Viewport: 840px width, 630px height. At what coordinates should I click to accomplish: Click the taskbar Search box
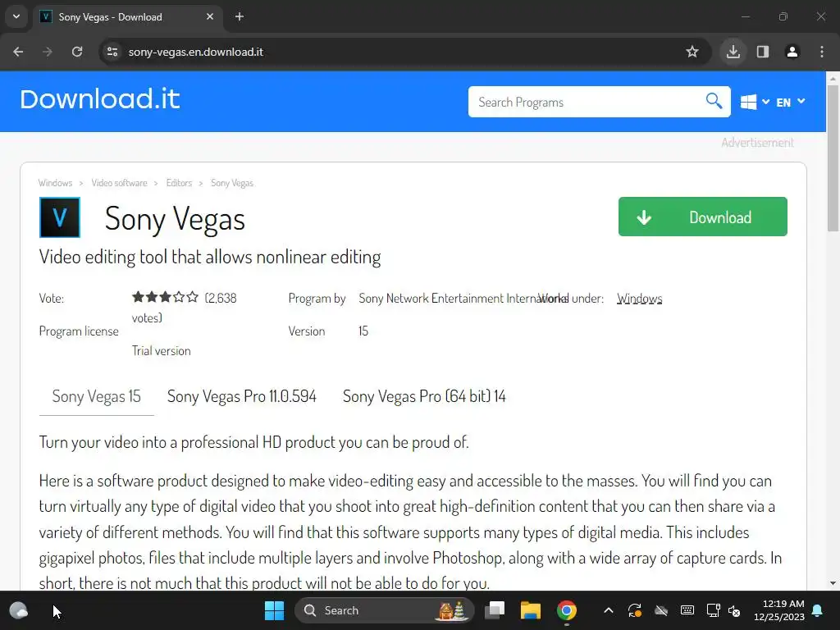pos(384,610)
